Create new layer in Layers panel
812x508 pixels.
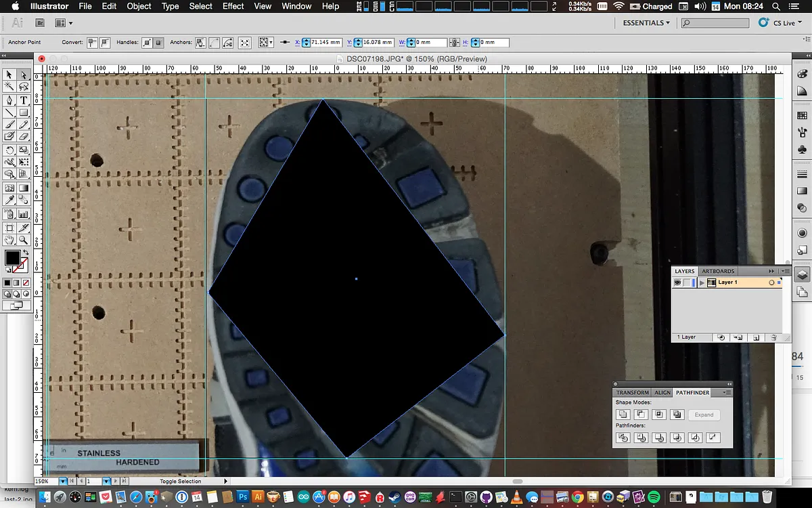[x=756, y=337]
